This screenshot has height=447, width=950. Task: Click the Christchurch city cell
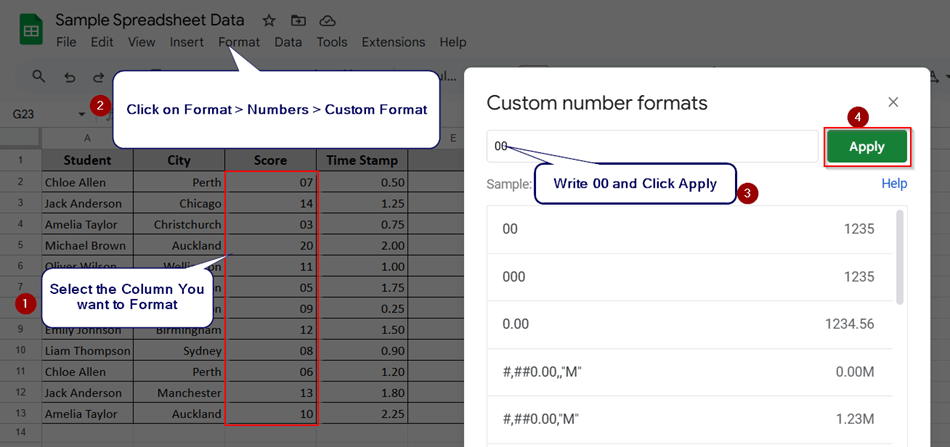pyautogui.click(x=179, y=224)
